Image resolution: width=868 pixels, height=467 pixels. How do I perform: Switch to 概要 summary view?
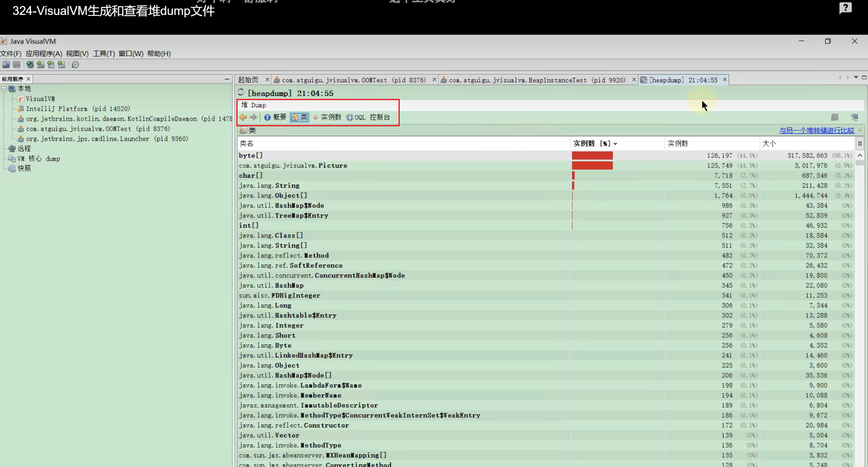(x=275, y=117)
